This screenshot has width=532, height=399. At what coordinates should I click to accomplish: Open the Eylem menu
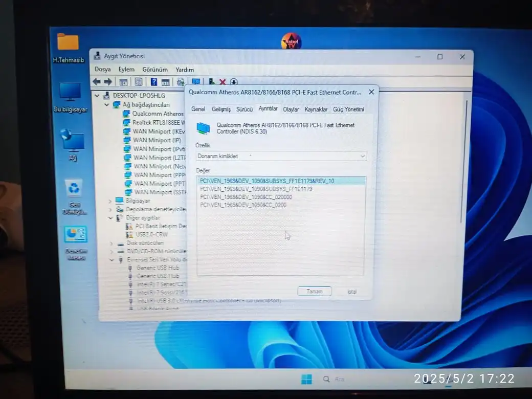[126, 69]
